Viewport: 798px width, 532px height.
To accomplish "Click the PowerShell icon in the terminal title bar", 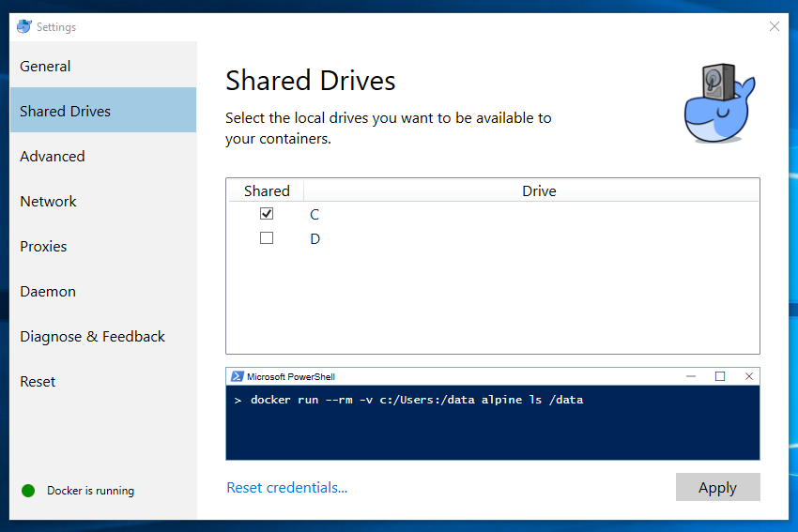I will [x=237, y=376].
